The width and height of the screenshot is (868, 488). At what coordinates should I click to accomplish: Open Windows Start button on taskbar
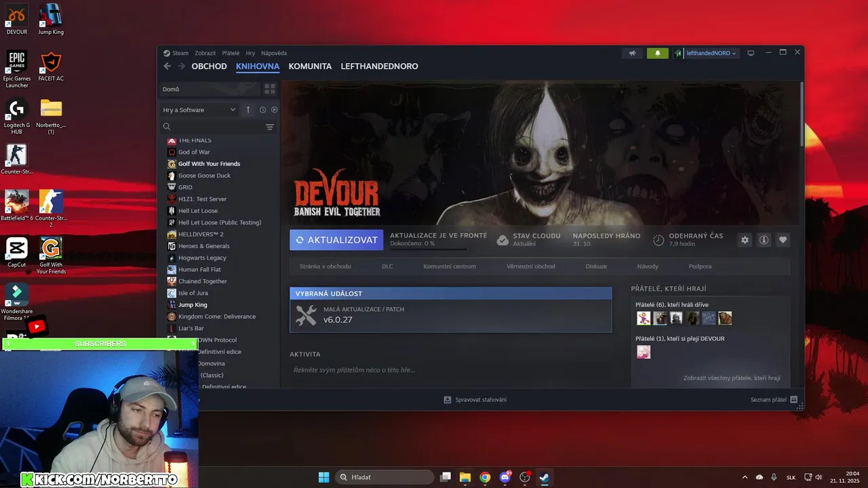pyautogui.click(x=323, y=477)
